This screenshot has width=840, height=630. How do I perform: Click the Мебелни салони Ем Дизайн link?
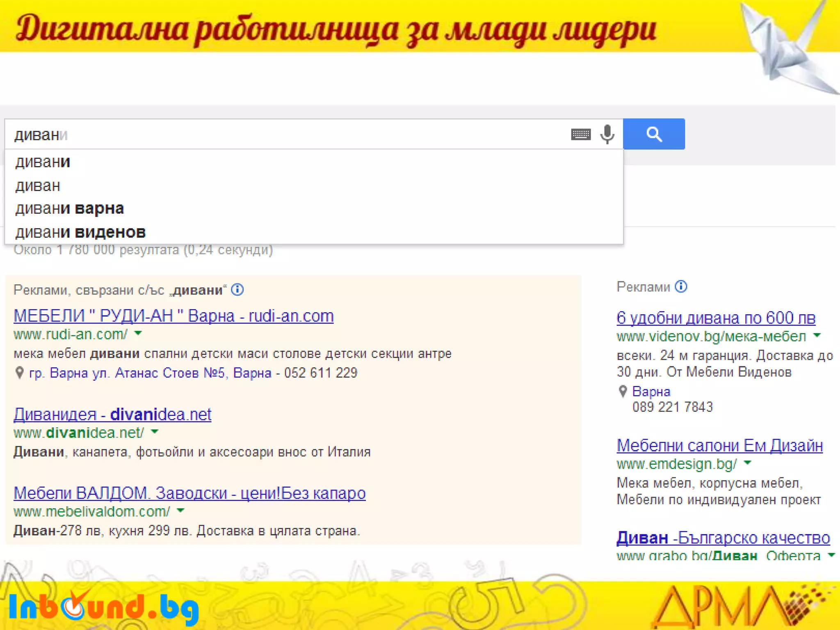point(719,445)
